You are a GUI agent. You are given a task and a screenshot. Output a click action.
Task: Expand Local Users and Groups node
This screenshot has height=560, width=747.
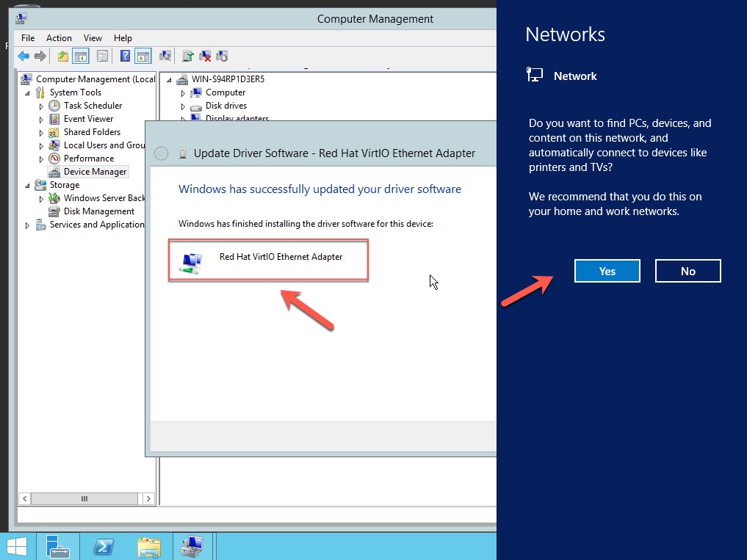pyautogui.click(x=41, y=146)
